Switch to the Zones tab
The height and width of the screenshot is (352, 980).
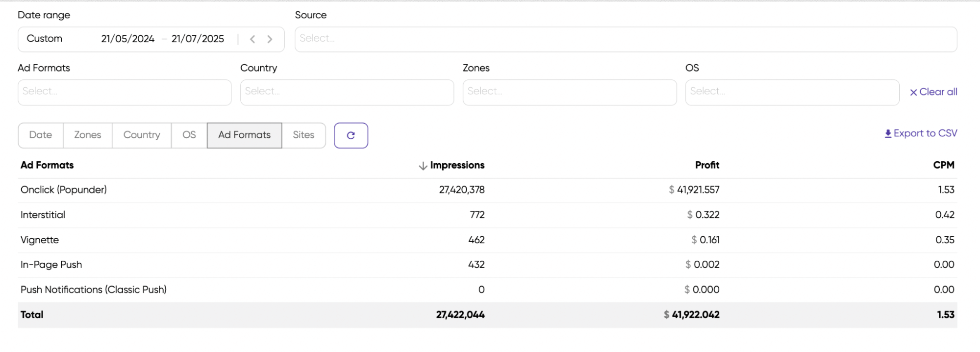88,135
